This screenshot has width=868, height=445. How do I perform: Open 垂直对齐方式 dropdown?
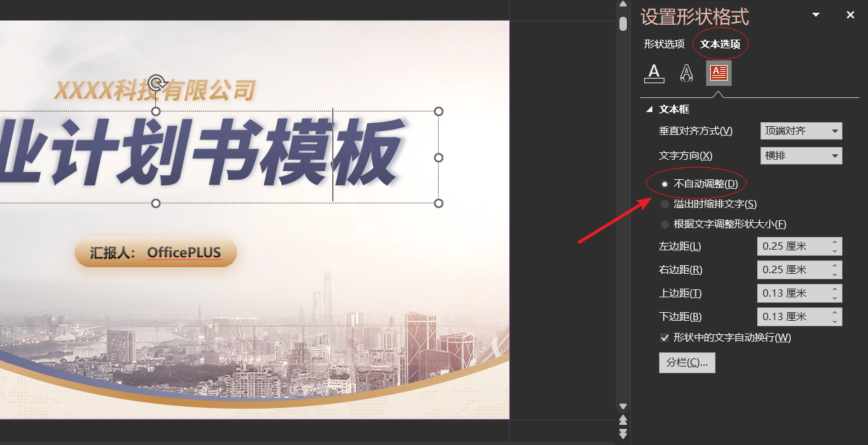click(x=801, y=131)
